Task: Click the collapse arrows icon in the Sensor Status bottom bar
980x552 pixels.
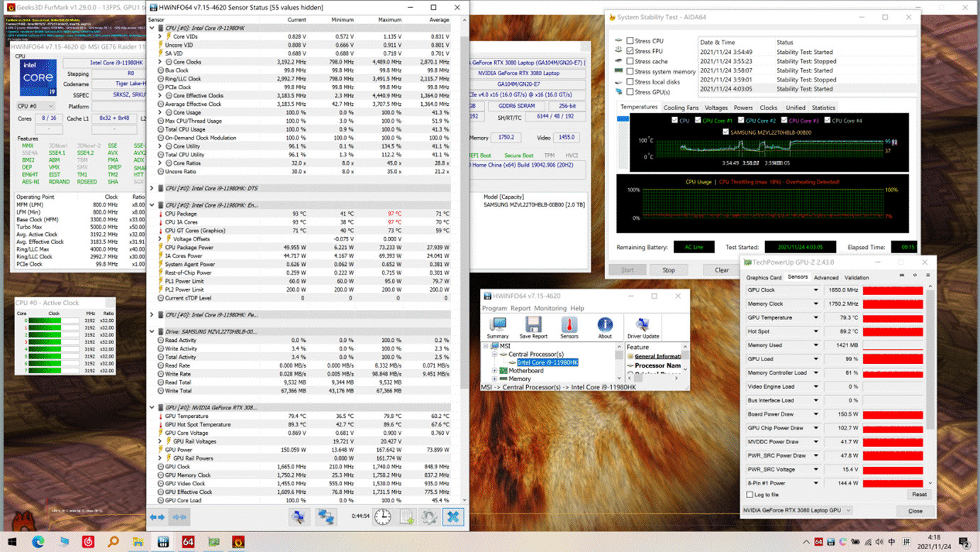Action: (179, 517)
